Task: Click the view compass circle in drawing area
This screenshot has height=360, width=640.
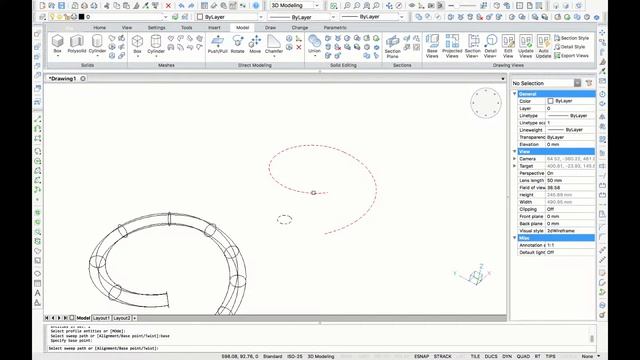Action: (486, 103)
